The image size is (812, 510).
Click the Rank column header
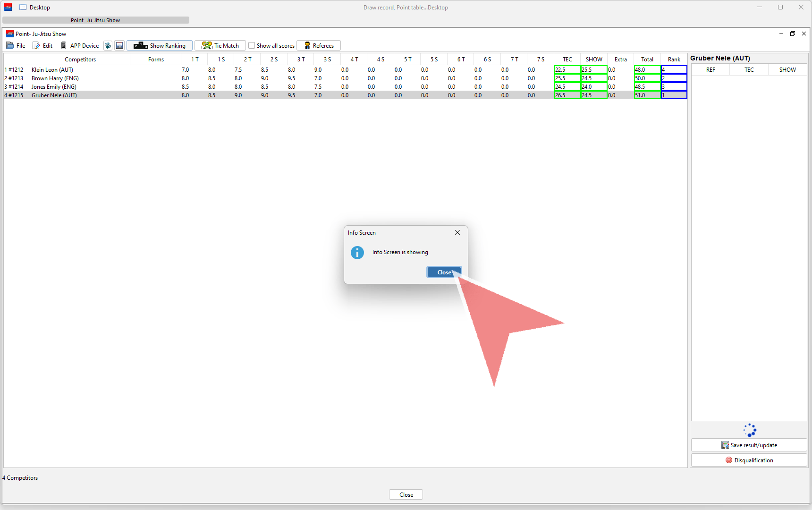674,59
